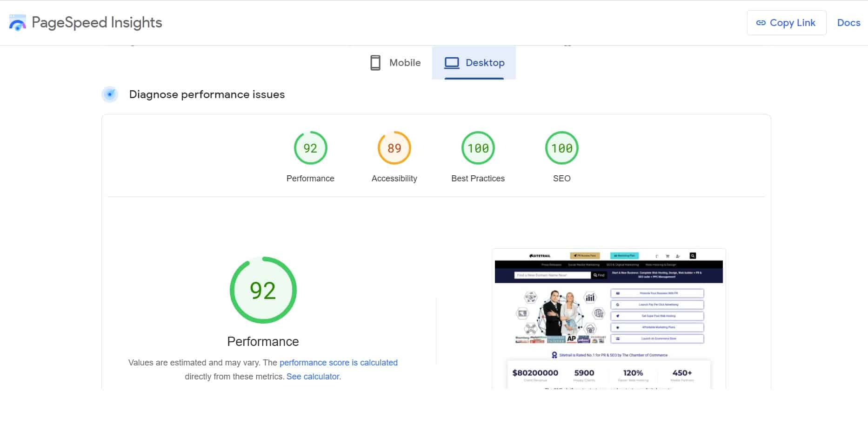Screen dimensions: 868x438
Task: Click the 89 Accessibility score circle
Action: point(394,148)
